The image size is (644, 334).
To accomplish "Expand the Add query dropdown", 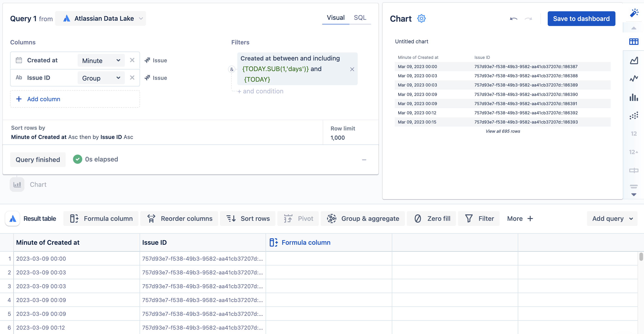I will (x=612, y=219).
